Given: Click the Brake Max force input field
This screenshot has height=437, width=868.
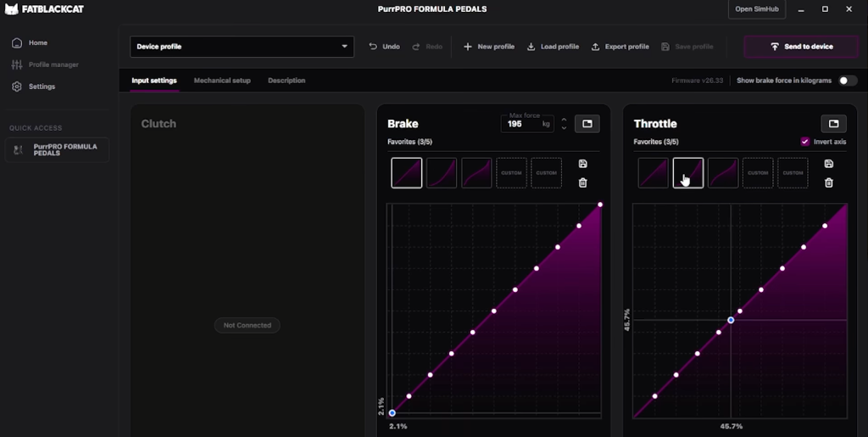Looking at the screenshot, I should (x=526, y=124).
